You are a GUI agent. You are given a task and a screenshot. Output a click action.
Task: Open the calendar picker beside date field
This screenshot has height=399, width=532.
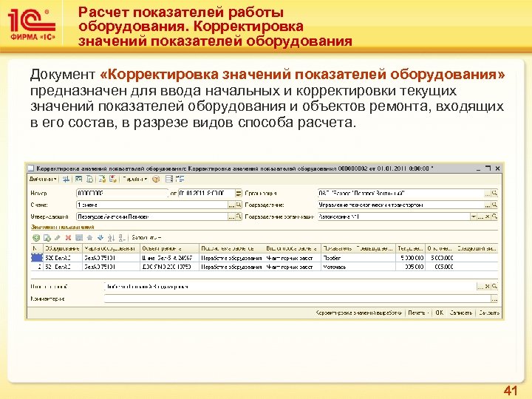tap(239, 193)
